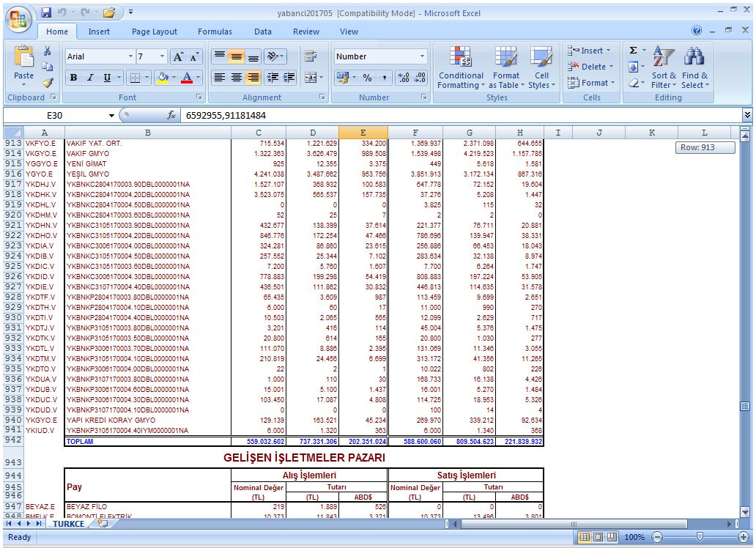Expand the formula bar
This screenshot has width=756, height=548.
tap(746, 115)
